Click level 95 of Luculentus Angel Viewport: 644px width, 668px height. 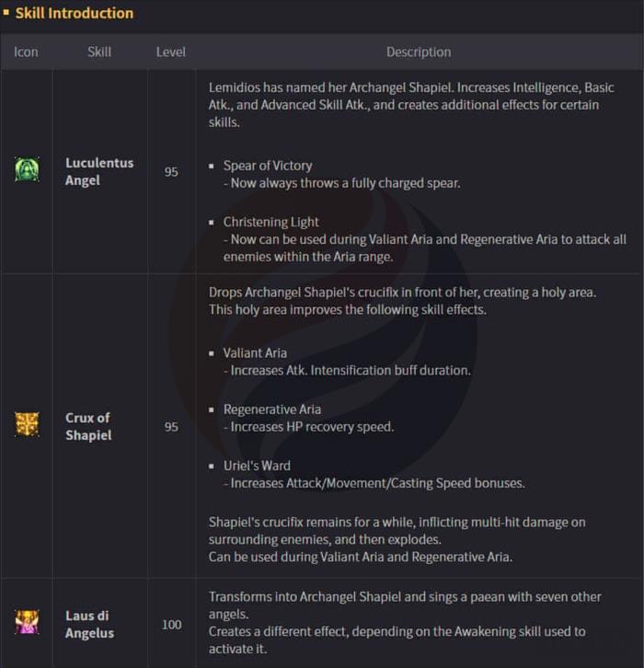point(171,172)
